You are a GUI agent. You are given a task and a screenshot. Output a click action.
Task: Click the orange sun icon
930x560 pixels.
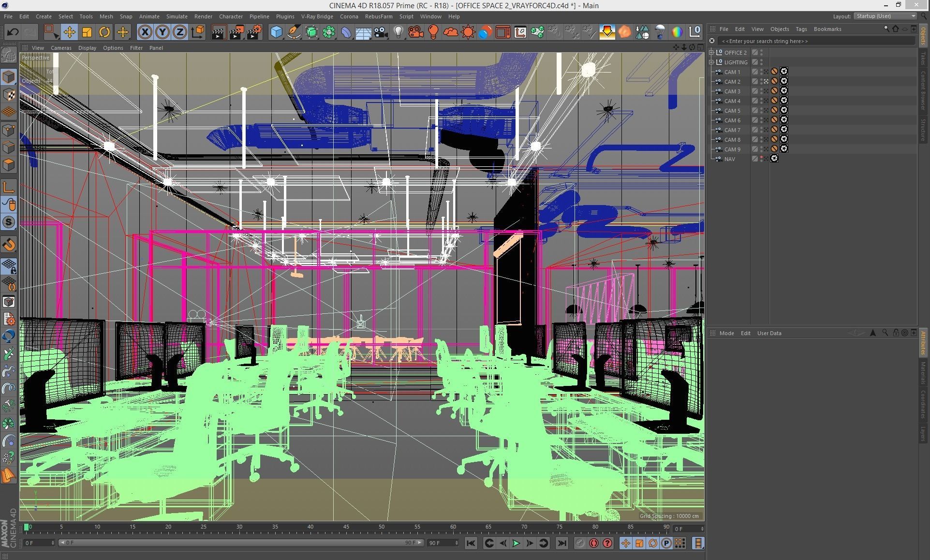click(468, 32)
